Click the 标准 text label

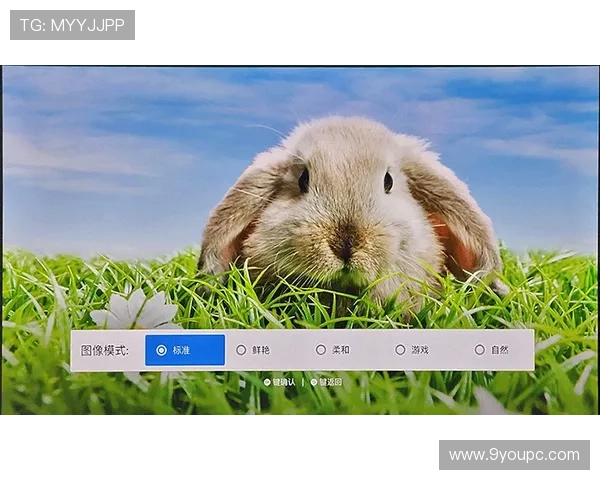pos(181,350)
